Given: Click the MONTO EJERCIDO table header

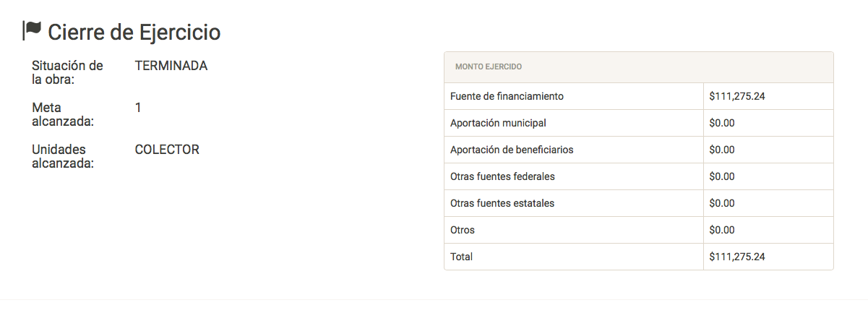Looking at the screenshot, I should click(x=489, y=67).
